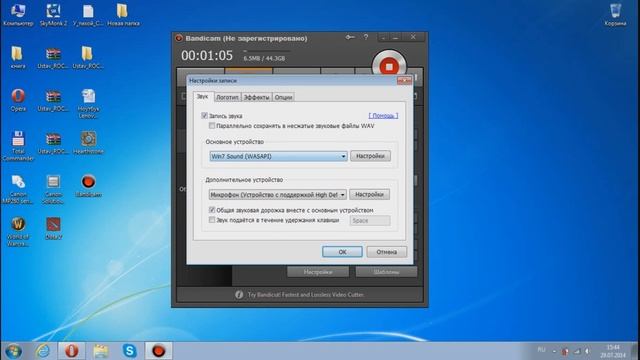Show hidden tray icons arrow

pos(554,351)
